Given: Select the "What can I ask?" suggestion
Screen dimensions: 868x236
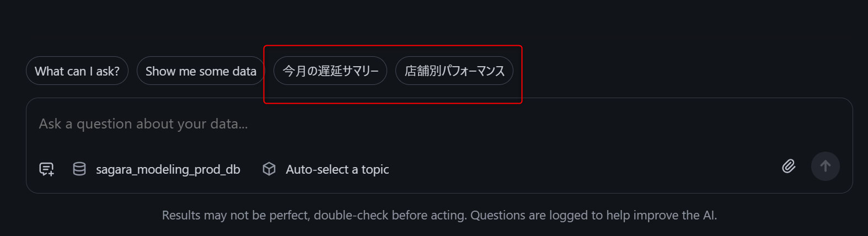Looking at the screenshot, I should pos(77,71).
